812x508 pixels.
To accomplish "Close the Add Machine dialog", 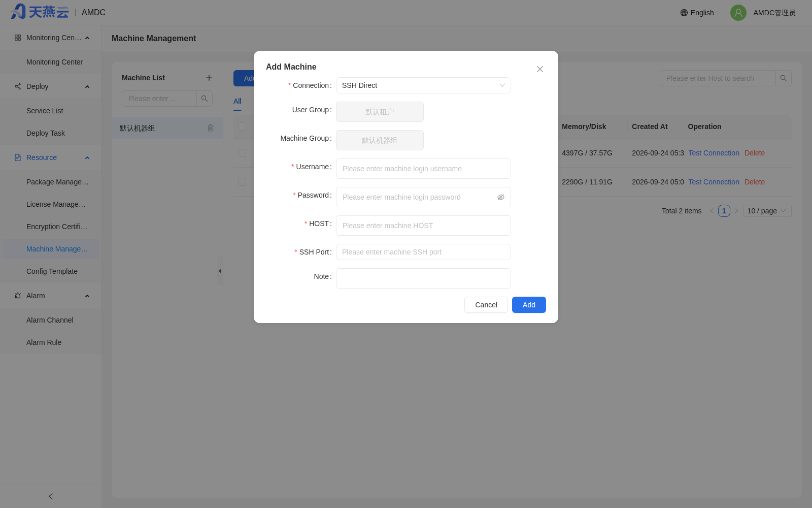I will click(x=540, y=69).
